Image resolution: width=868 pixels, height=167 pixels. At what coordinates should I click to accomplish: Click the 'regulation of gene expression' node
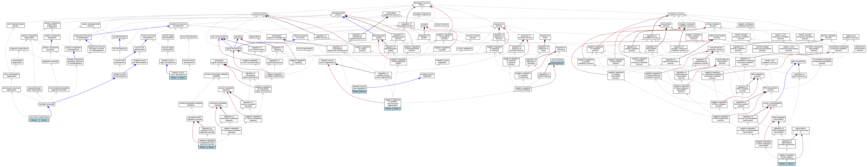799,75
